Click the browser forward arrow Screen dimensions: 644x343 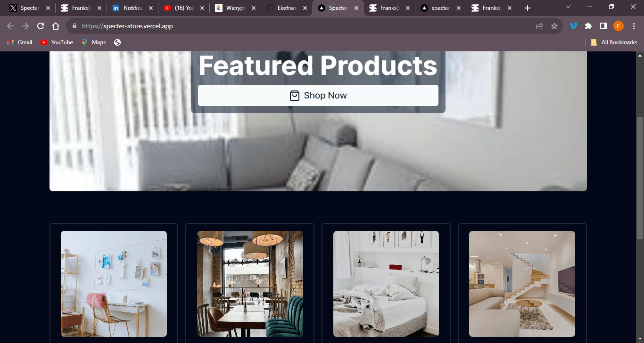[25, 26]
